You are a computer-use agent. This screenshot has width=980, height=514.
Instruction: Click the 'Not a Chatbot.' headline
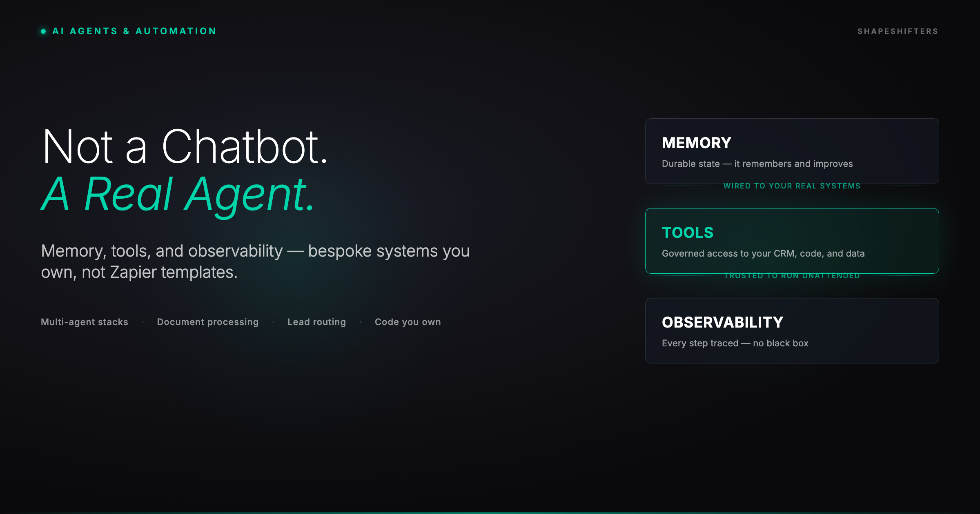coord(185,146)
